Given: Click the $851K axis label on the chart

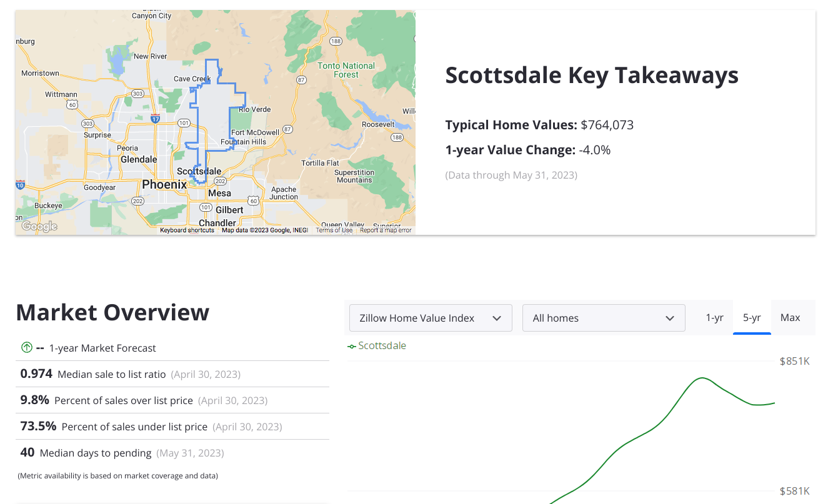Looking at the screenshot, I should pyautogui.click(x=794, y=361).
